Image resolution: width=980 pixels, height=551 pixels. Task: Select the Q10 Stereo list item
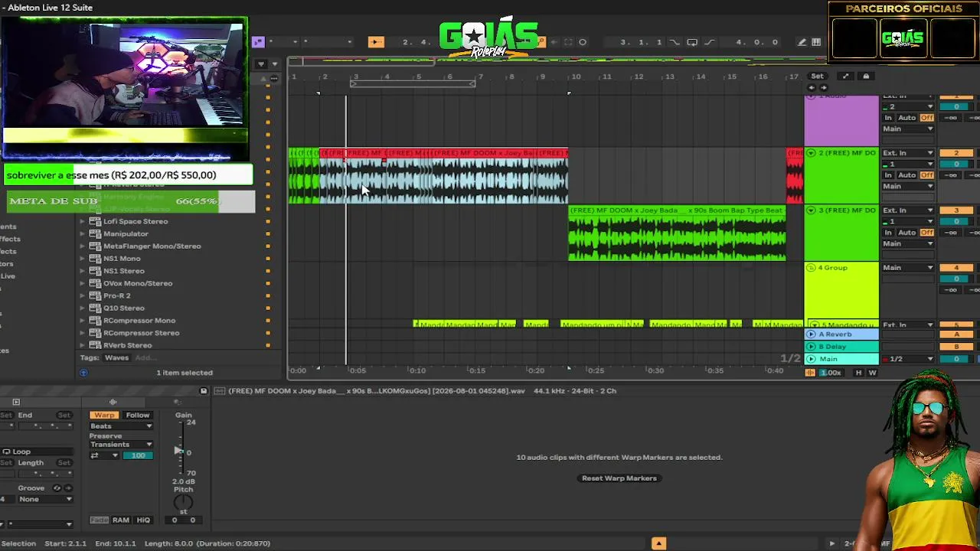124,308
